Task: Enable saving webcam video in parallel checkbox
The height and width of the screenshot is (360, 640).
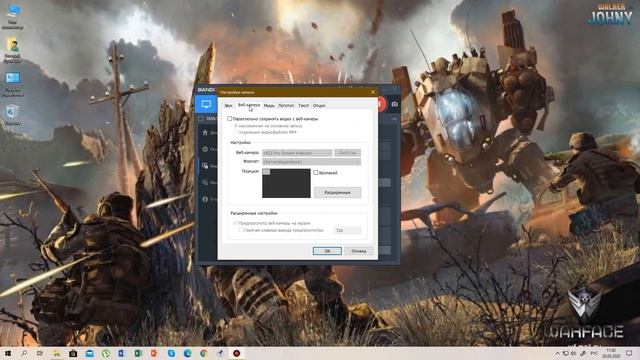Action: click(229, 119)
